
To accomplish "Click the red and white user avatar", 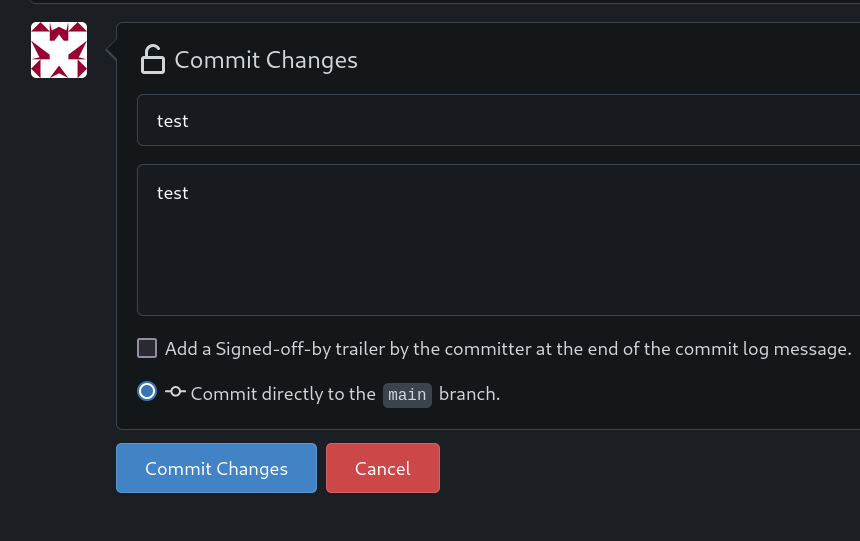I will tap(59, 50).
